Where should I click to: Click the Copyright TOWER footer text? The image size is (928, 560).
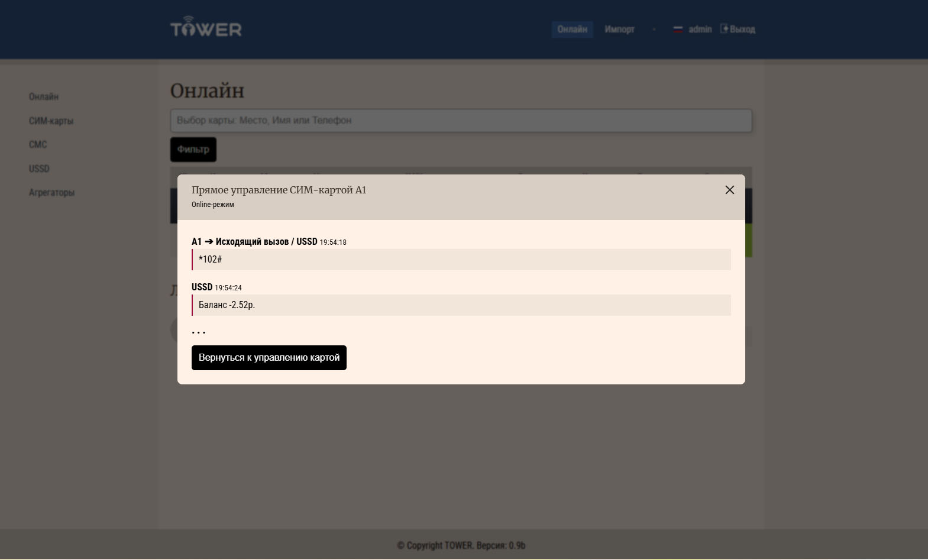pos(461,545)
